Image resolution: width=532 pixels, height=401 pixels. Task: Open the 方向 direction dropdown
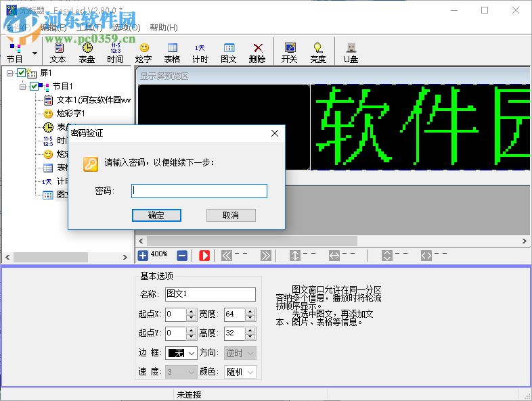[240, 353]
